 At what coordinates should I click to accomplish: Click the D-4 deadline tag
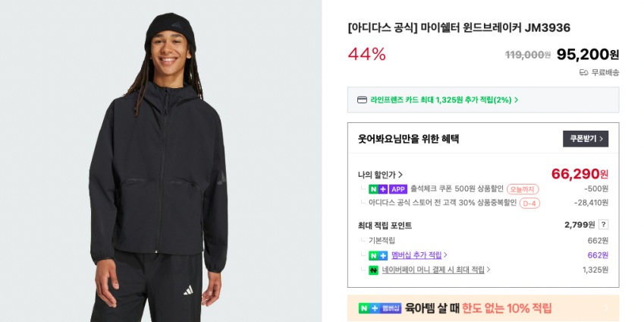(529, 203)
